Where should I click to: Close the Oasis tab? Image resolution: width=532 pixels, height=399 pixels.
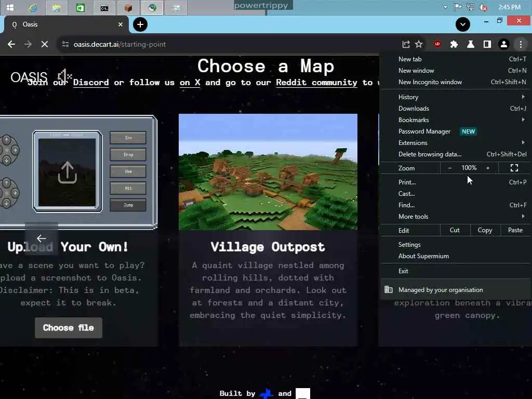[120, 24]
